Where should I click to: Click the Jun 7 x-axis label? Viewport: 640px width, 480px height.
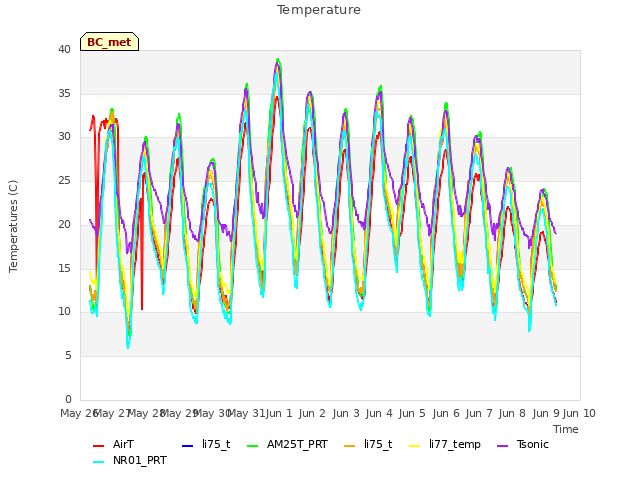tap(479, 413)
